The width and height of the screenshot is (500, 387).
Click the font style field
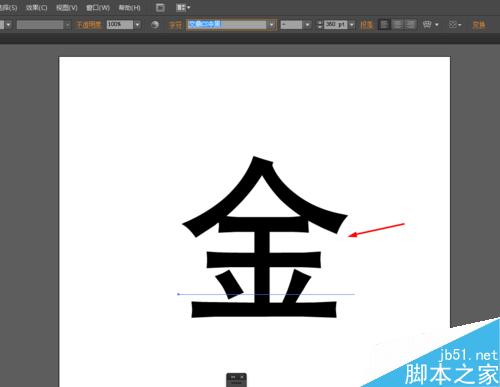click(291, 25)
